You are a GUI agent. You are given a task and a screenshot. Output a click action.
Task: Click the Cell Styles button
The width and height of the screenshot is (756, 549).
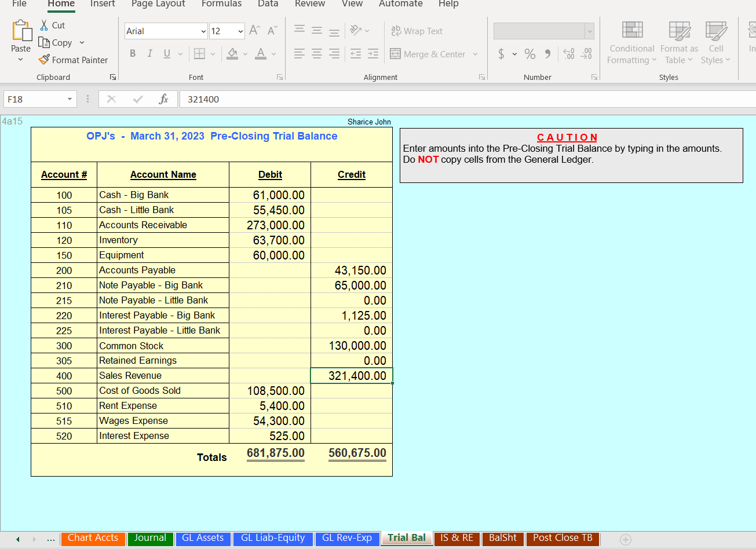tap(716, 43)
